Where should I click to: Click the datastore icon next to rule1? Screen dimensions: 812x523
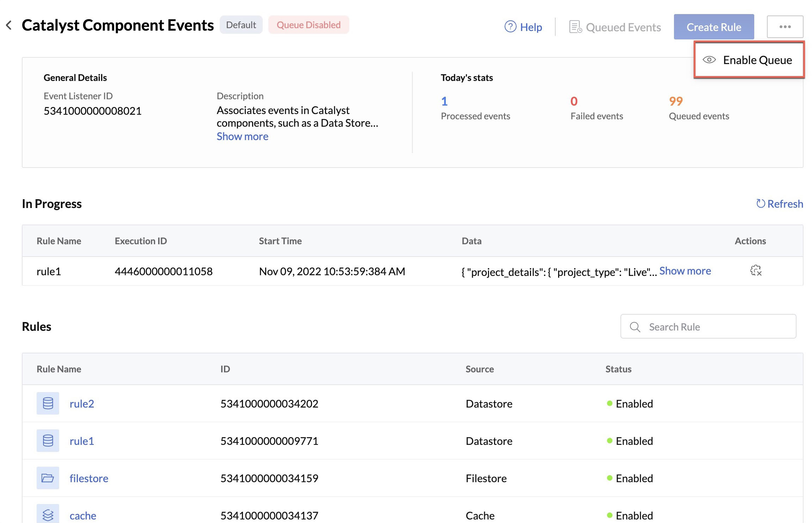click(x=48, y=441)
